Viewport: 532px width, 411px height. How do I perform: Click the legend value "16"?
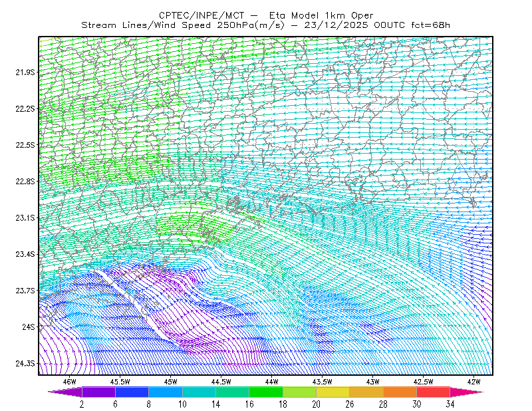249,404
